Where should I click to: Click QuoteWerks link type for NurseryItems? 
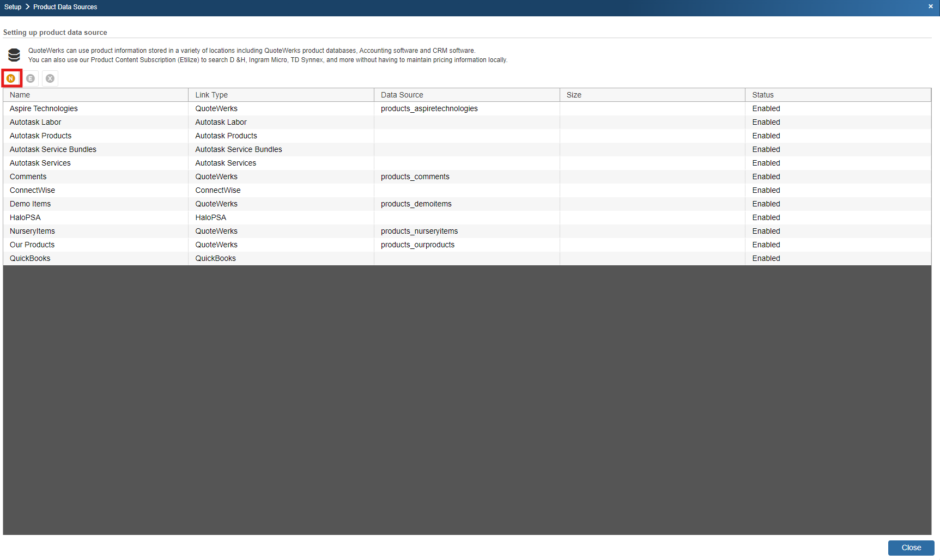pos(216,231)
